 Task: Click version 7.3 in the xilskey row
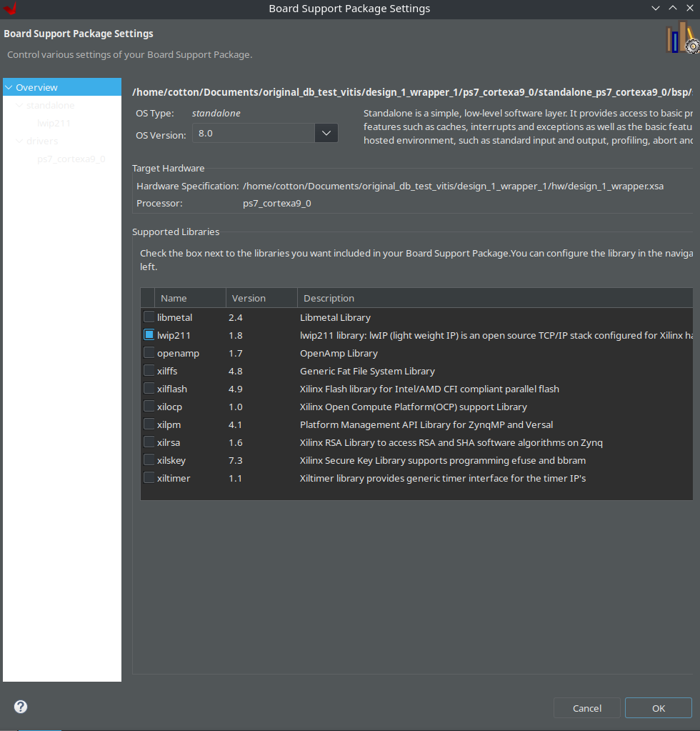235,461
